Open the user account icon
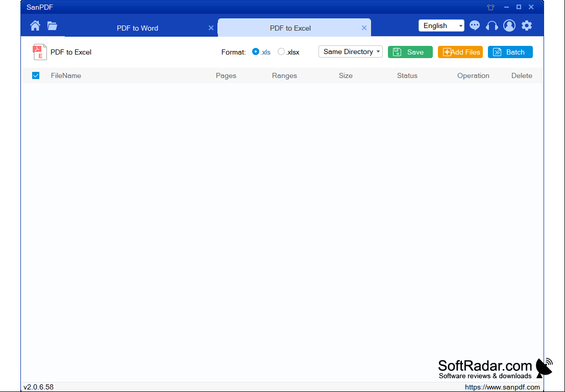565x392 pixels. pyautogui.click(x=509, y=25)
